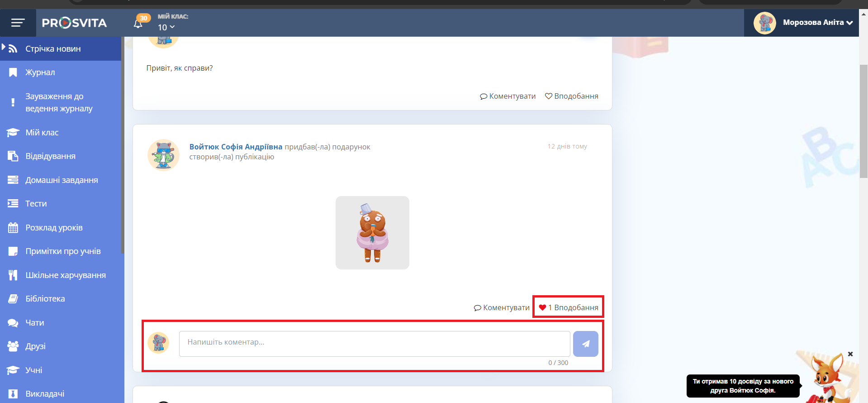Close the fox mascot notification popup
This screenshot has width=868, height=403.
[x=850, y=354]
